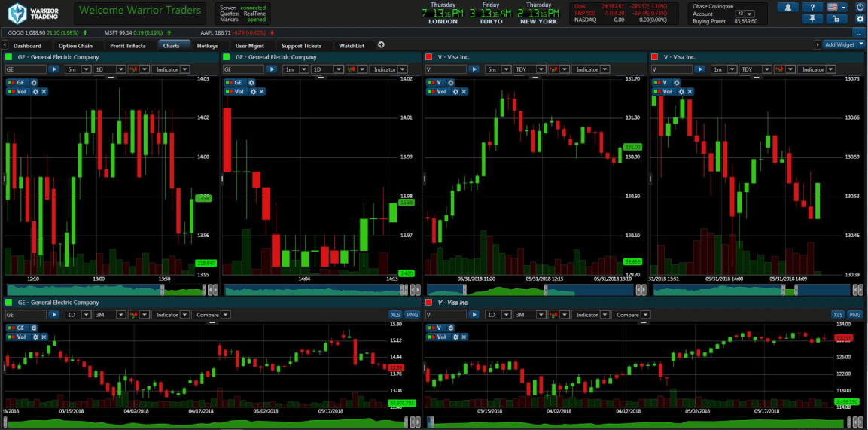
Task: Toggle green link square on GE 1m chart header
Action: coord(226,57)
